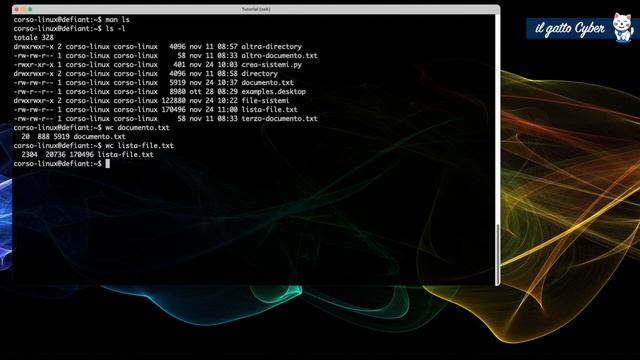Click the 'directory' entry name in the listing
The height and width of the screenshot is (360, 640).
259,73
